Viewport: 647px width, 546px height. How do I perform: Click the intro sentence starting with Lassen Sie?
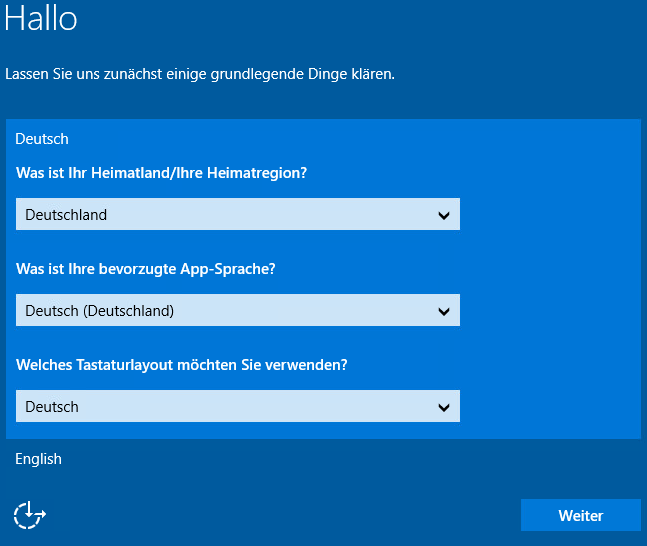click(x=200, y=74)
